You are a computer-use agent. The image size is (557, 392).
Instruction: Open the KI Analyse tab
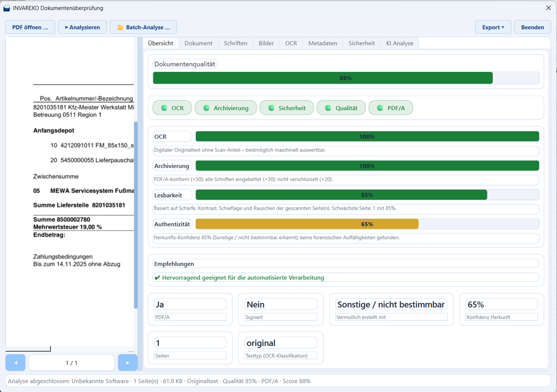tap(400, 43)
